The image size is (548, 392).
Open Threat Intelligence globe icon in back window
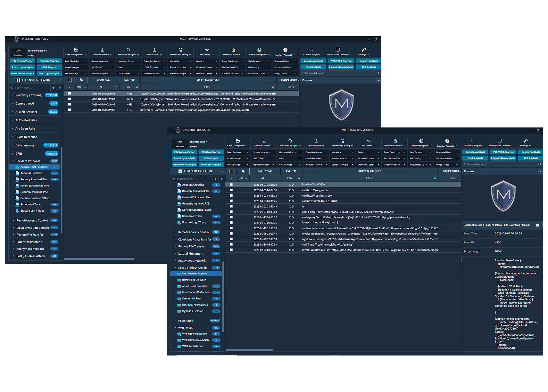tap(259, 50)
